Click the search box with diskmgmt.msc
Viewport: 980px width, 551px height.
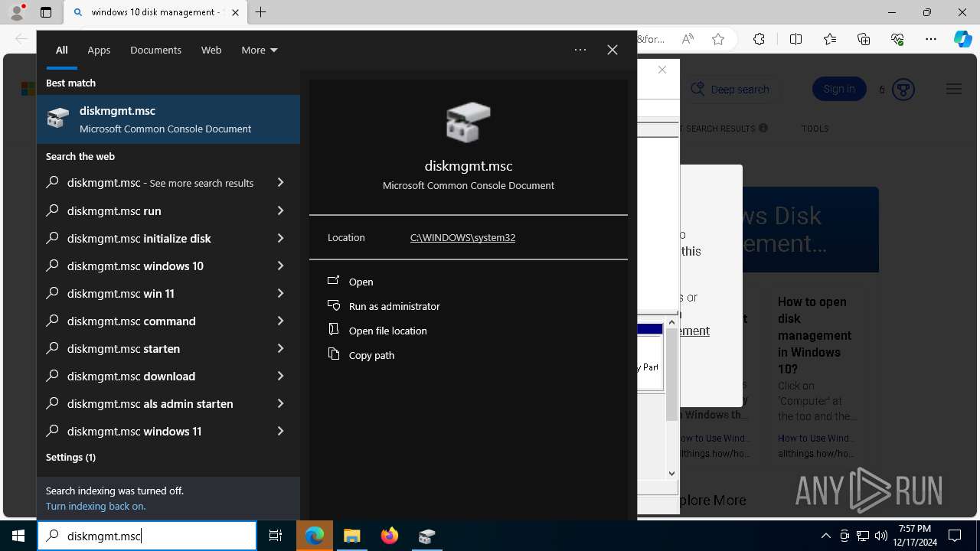[x=147, y=536]
